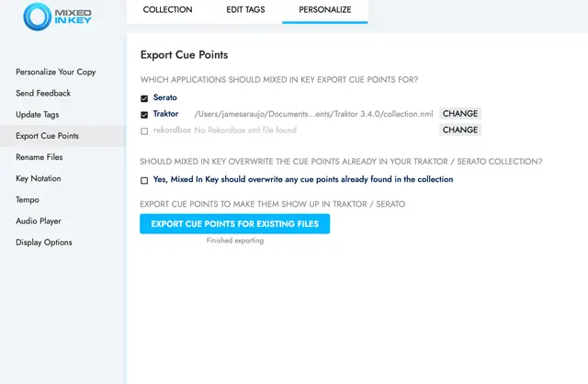Select Export Cue Points sidebar item
Screen dimensions: 588x384
point(47,136)
